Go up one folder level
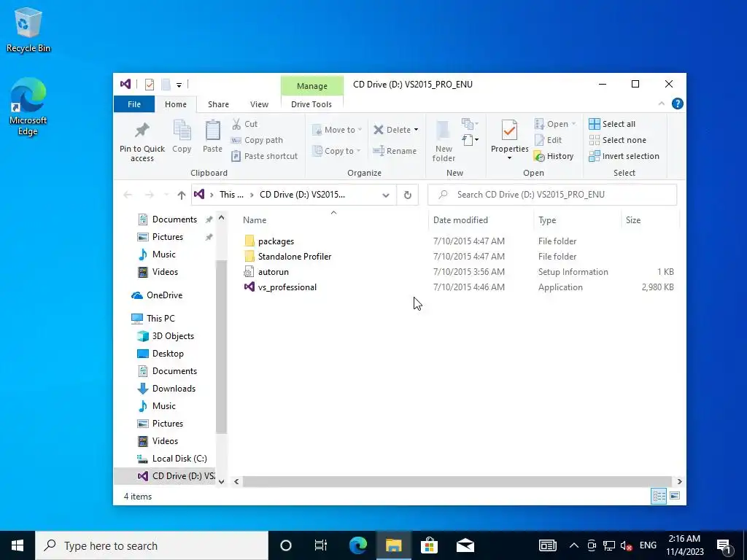This screenshot has height=560, width=747. point(181,194)
